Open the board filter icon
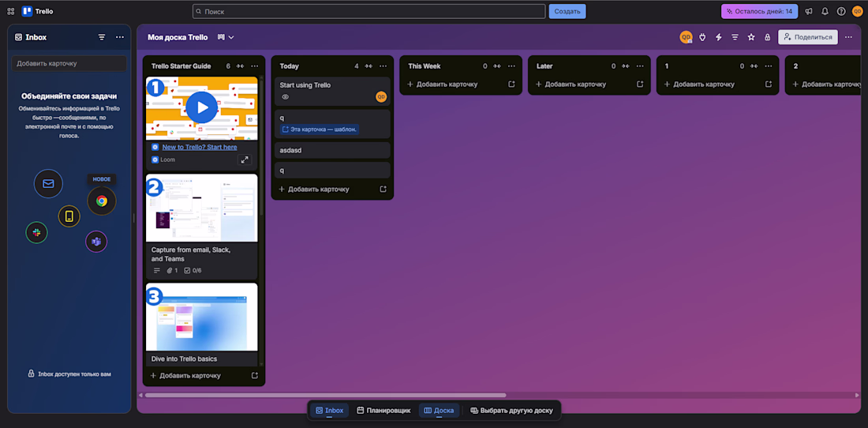 point(735,37)
